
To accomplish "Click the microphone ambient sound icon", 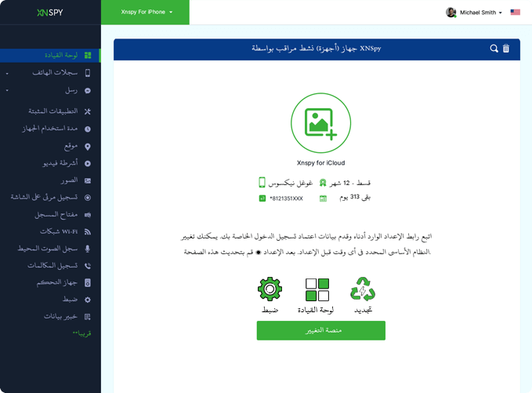I will click(x=88, y=249).
